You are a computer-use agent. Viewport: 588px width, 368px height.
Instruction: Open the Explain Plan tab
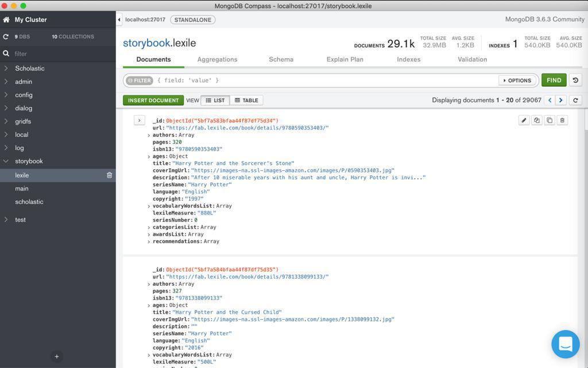point(345,59)
